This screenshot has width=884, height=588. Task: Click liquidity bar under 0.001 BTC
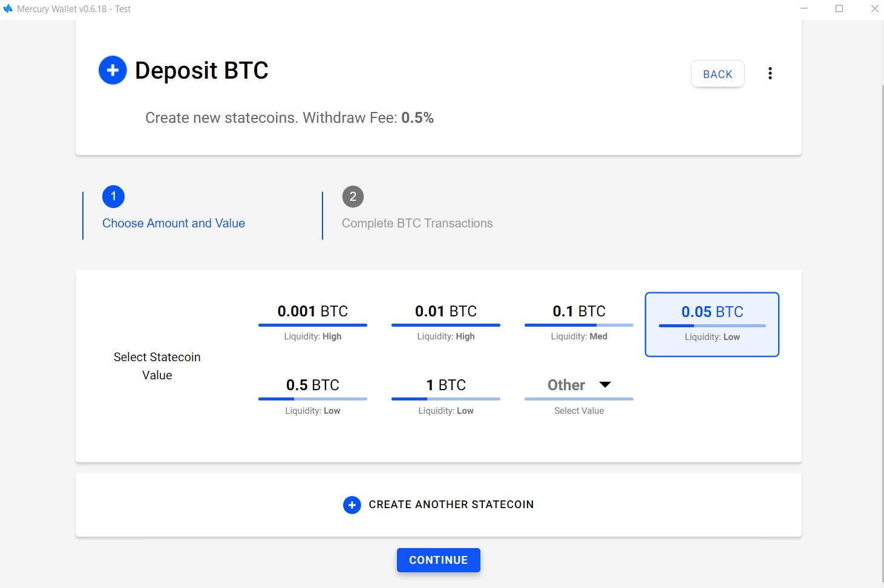[313, 325]
